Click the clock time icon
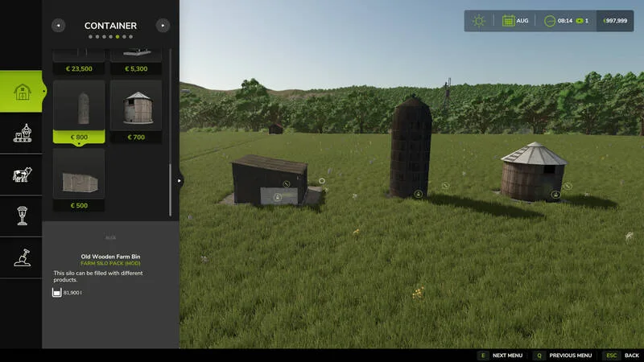 pyautogui.click(x=550, y=21)
